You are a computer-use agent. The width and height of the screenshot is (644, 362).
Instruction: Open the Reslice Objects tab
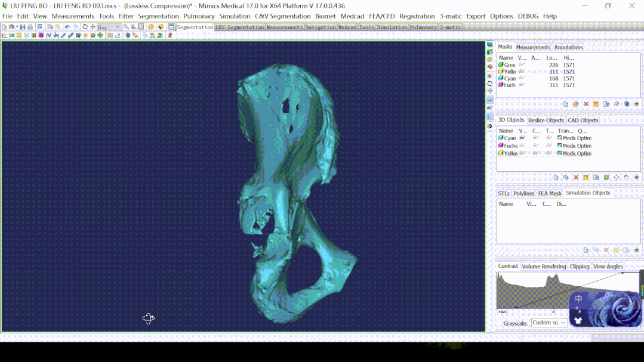(546, 120)
